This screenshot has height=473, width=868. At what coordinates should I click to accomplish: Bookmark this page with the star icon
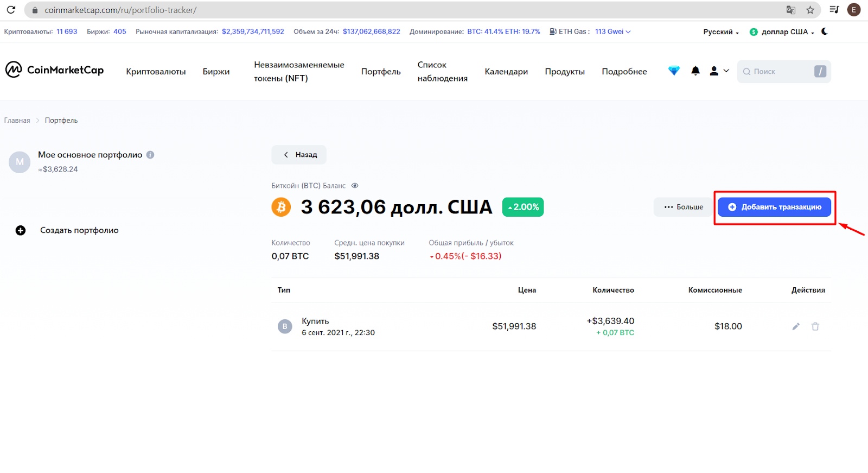click(x=810, y=10)
